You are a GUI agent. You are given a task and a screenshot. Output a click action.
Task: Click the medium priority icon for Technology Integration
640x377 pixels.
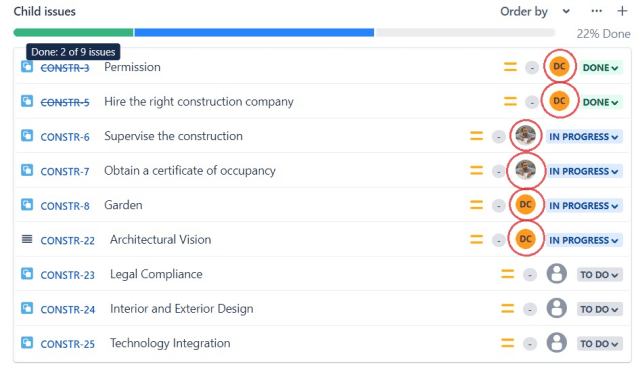[508, 343]
